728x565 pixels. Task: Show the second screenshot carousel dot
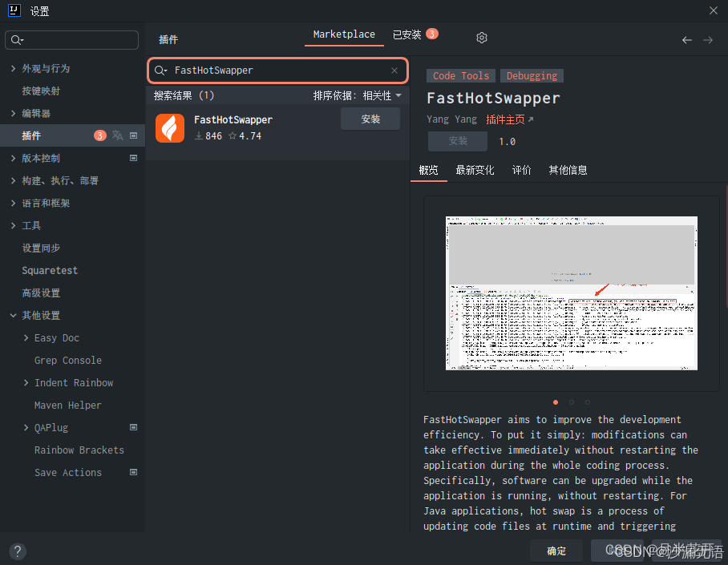pos(572,402)
